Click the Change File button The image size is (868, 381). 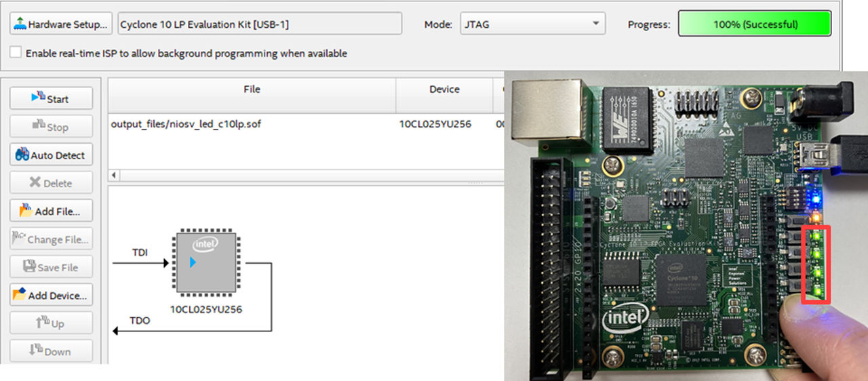51,239
